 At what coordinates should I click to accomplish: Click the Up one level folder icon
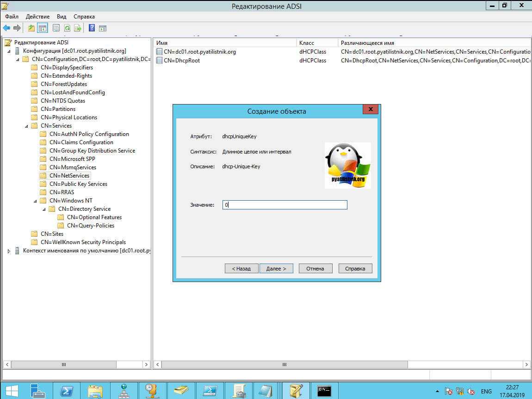(31, 28)
